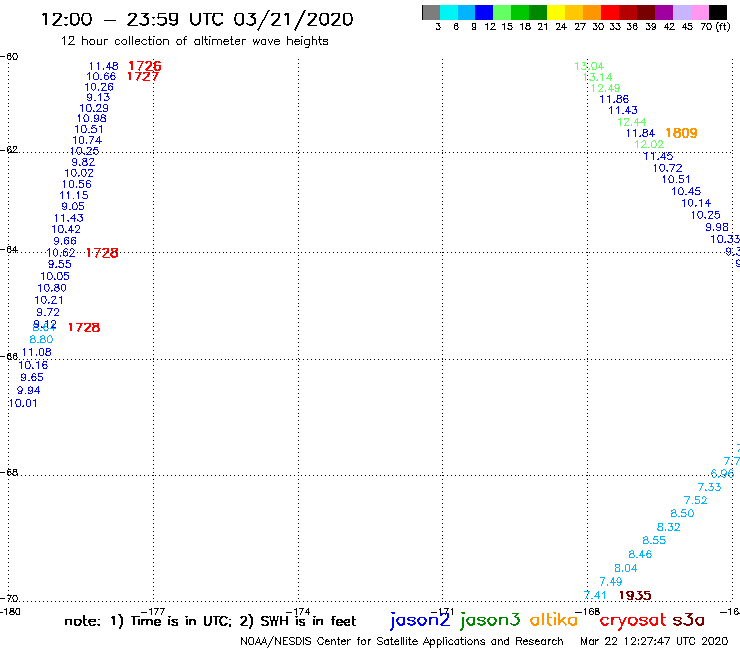Click the light blue value '7.52'
The width and height of the screenshot is (740, 650).
click(x=695, y=500)
